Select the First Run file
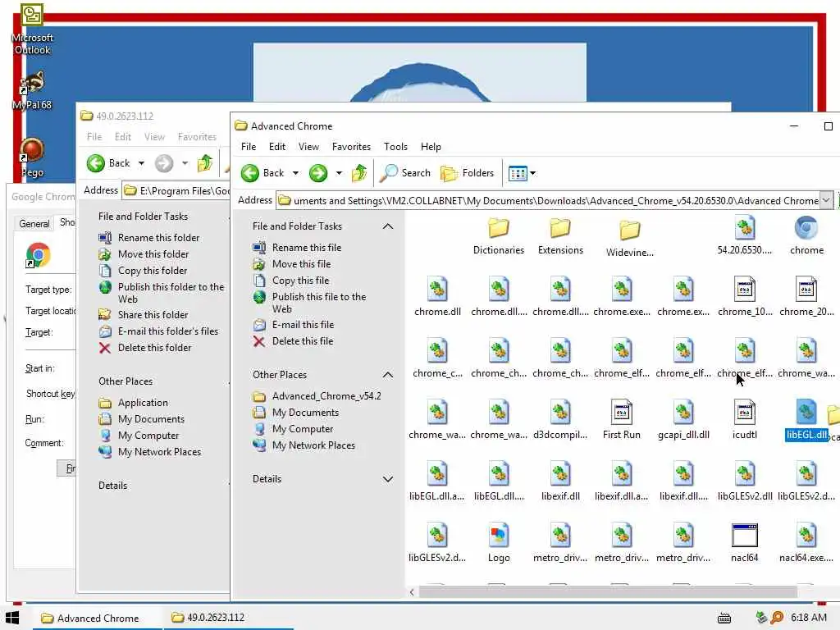This screenshot has height=630, width=840. click(622, 420)
